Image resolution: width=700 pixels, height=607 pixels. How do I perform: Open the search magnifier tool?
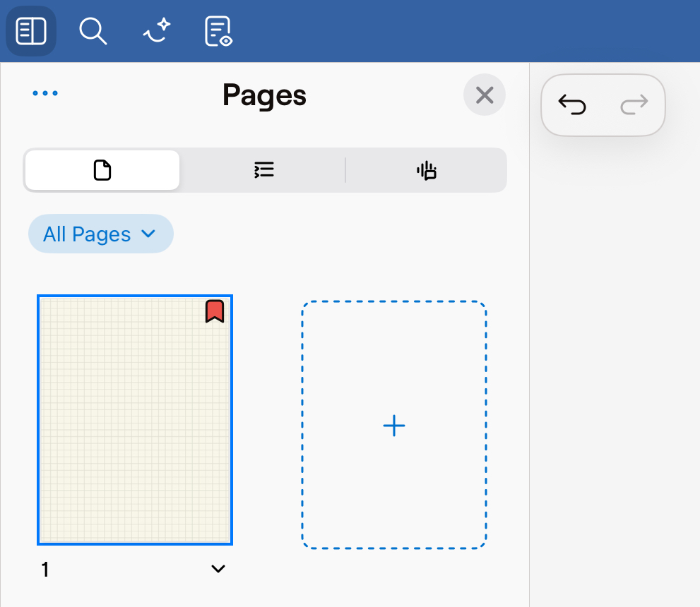(93, 31)
